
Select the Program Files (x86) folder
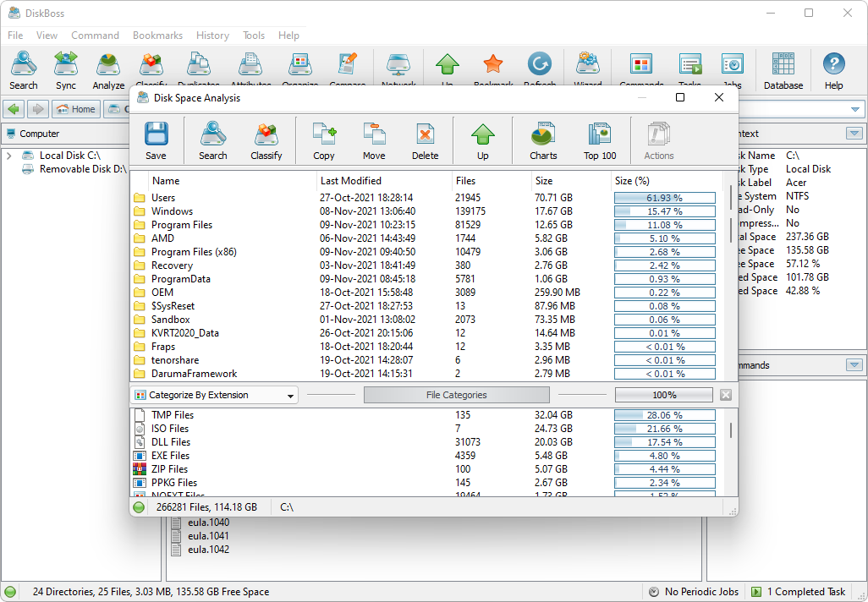click(x=426, y=252)
